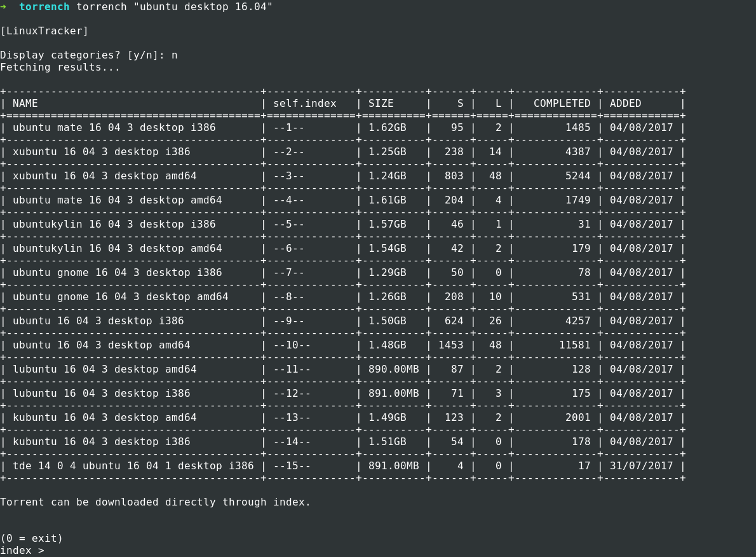Click the command text 'torrench "ubuntu desktop 16.04"'
Viewport: 756px width, 557px height.
(x=175, y=7)
